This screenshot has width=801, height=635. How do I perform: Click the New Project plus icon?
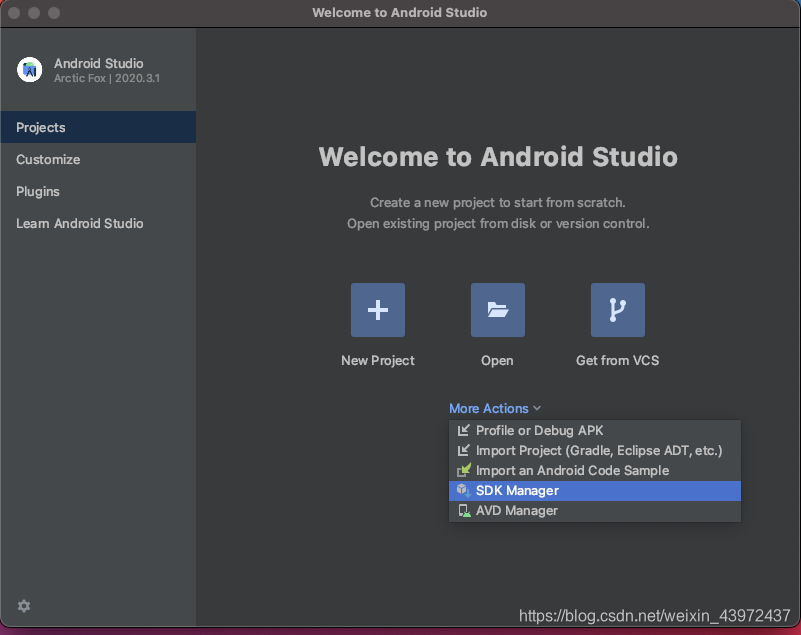pyautogui.click(x=378, y=310)
